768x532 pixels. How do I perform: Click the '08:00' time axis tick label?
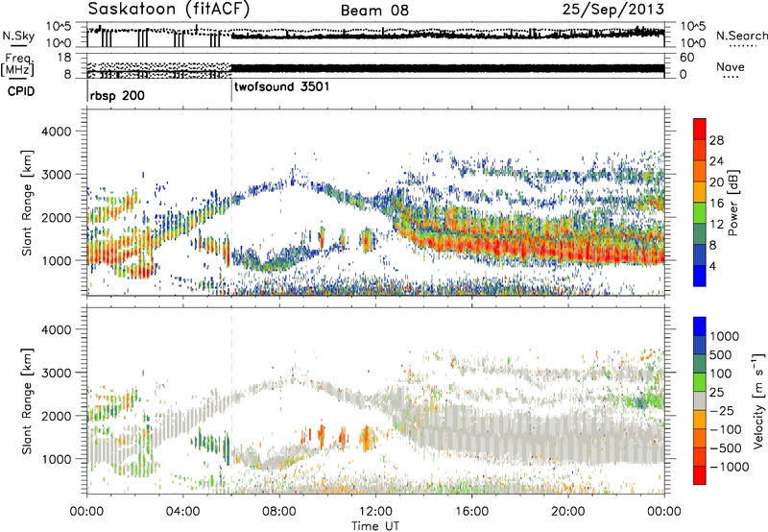pos(279,512)
